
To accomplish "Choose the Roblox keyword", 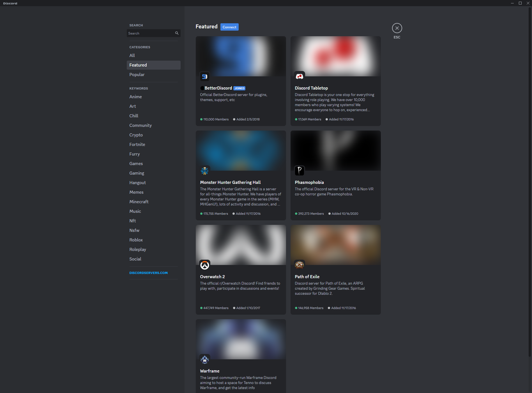I will click(x=153, y=240).
